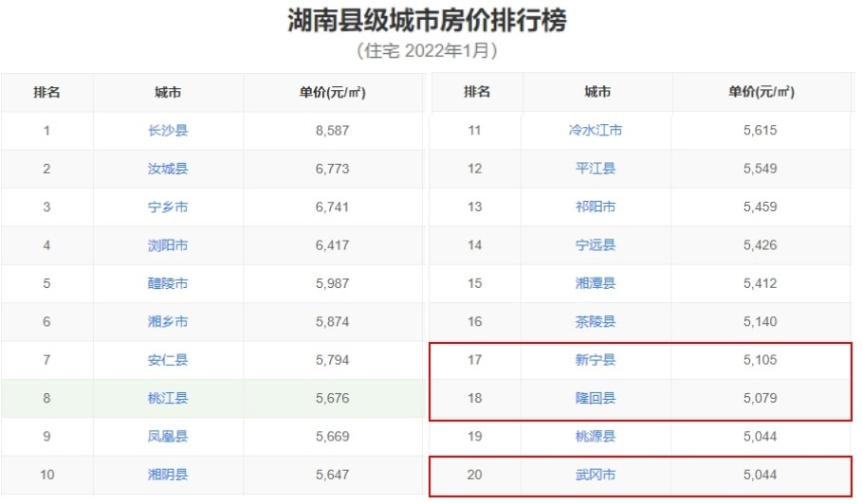Click the price value 5,615

tap(761, 130)
